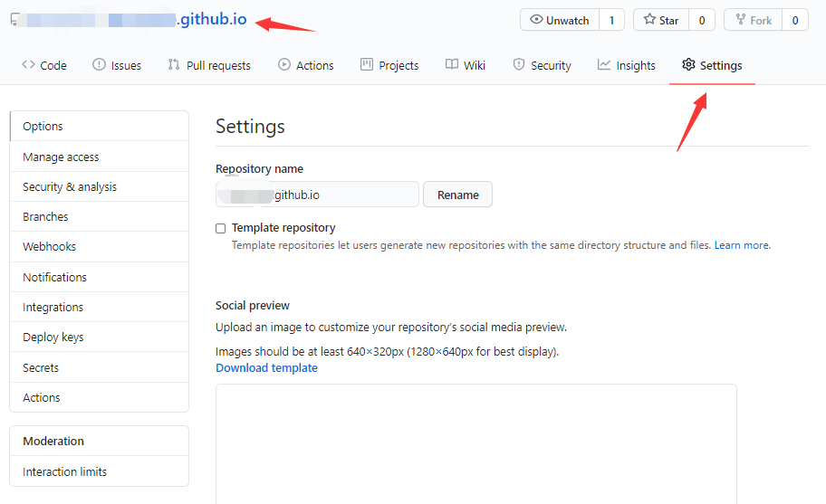Screen dimensions: 826x504
Task: Click the eye icon on the Unwatch button
Action: click(x=536, y=20)
